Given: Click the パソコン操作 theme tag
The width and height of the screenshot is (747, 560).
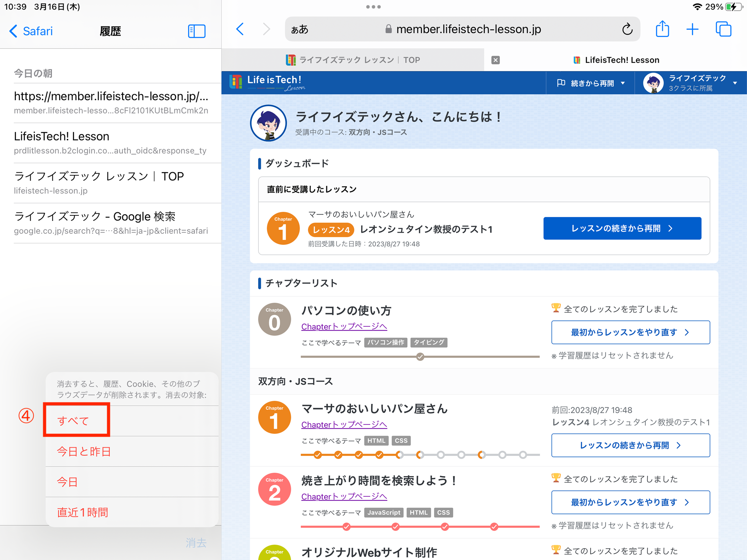Looking at the screenshot, I should pyautogui.click(x=386, y=342).
